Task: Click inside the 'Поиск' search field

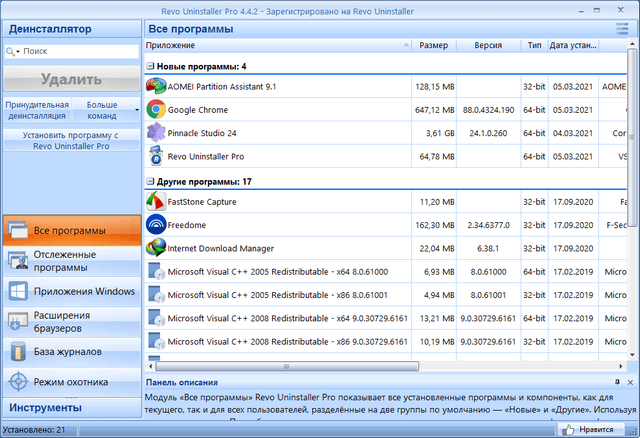Action: click(x=75, y=50)
